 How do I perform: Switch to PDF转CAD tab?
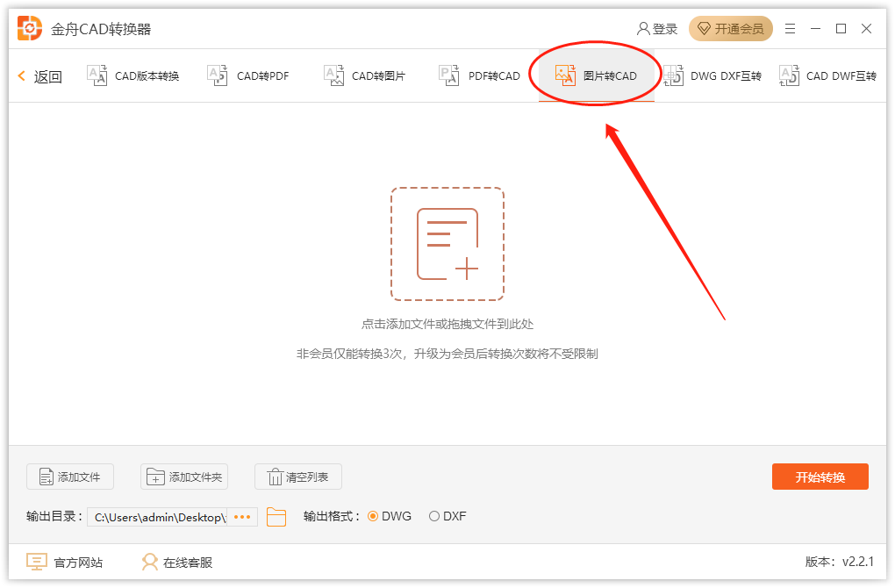pyautogui.click(x=479, y=76)
